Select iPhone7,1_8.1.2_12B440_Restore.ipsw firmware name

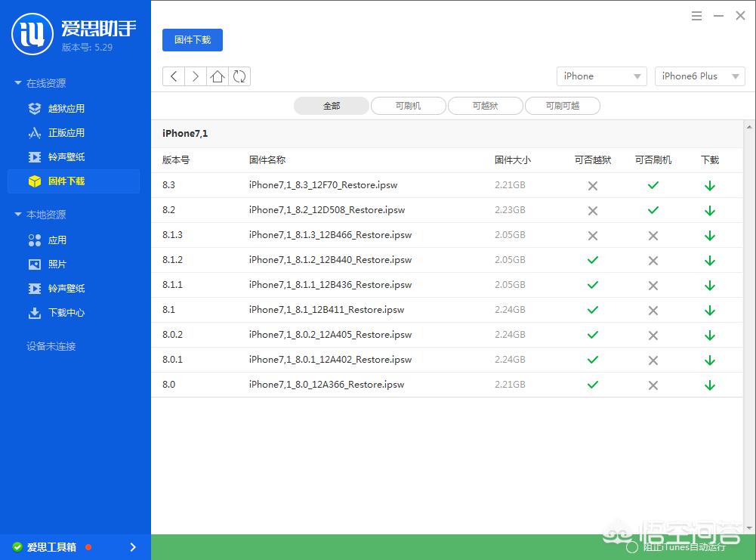[330, 260]
